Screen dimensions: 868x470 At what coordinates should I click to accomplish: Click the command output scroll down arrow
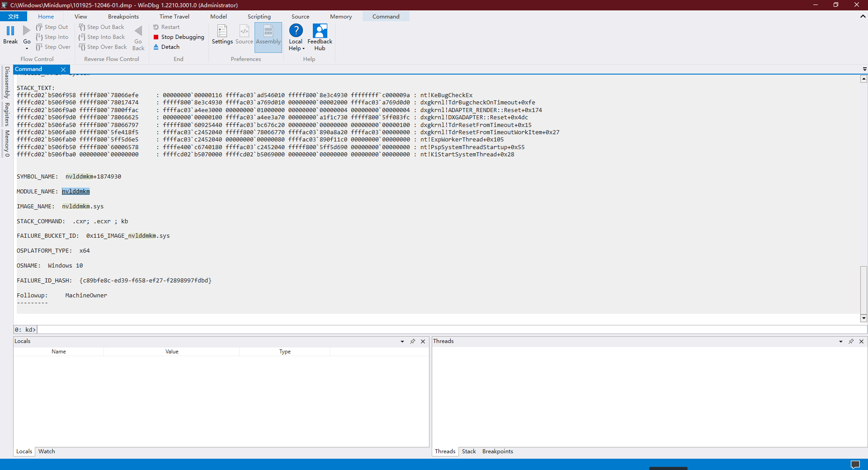863,318
